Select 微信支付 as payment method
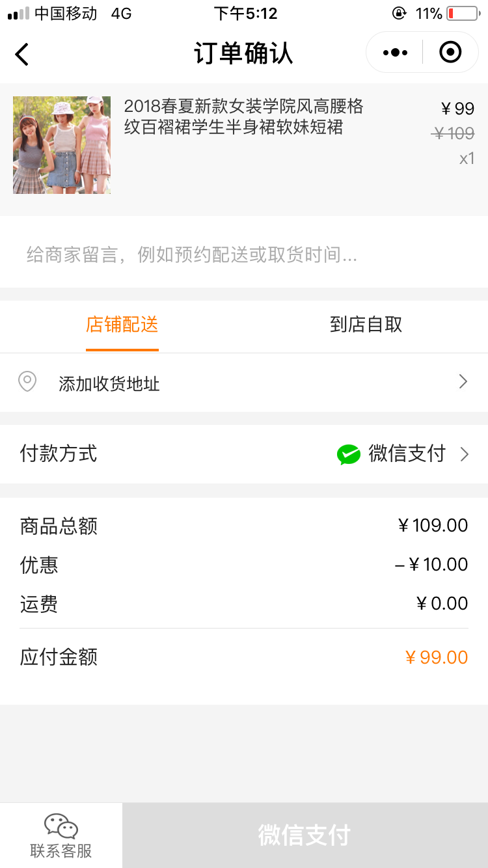Image resolution: width=488 pixels, height=868 pixels. coord(407,454)
